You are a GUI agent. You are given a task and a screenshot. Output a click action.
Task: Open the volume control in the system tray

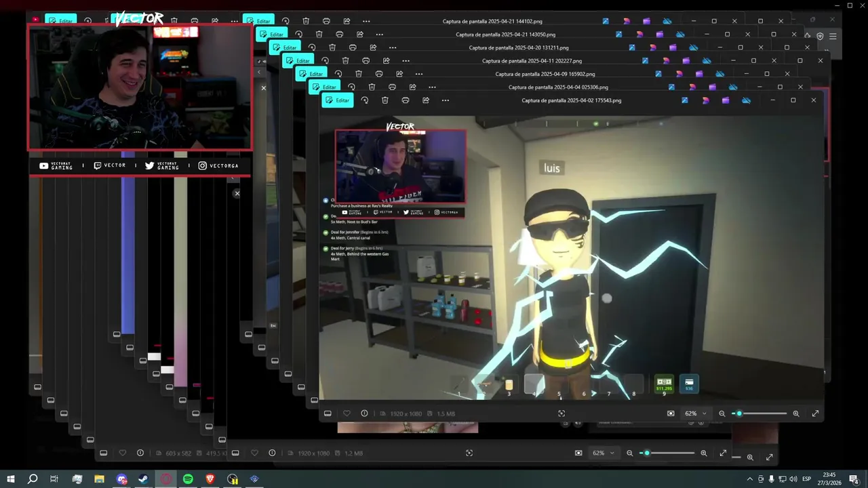[x=793, y=479]
